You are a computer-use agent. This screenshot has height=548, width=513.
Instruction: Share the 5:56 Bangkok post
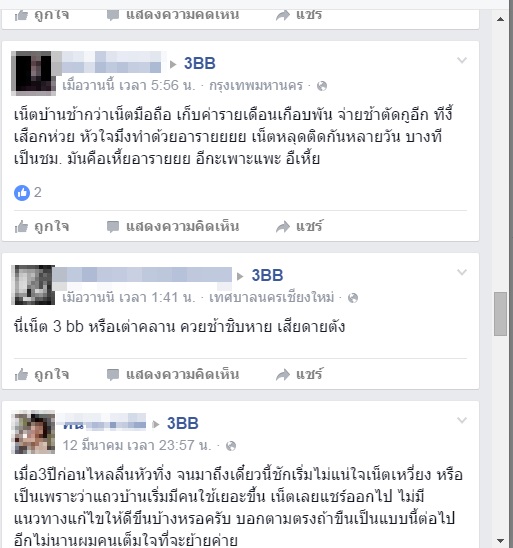coord(299,226)
